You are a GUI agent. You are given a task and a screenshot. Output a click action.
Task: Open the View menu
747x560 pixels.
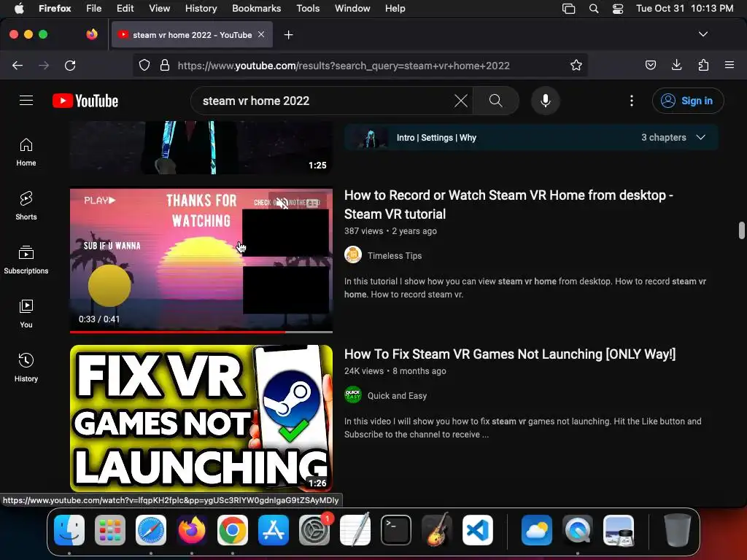(159, 8)
